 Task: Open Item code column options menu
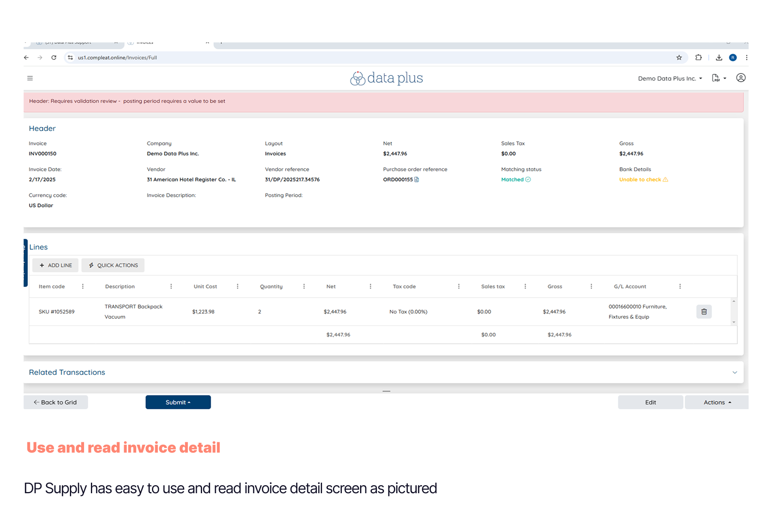tap(83, 286)
